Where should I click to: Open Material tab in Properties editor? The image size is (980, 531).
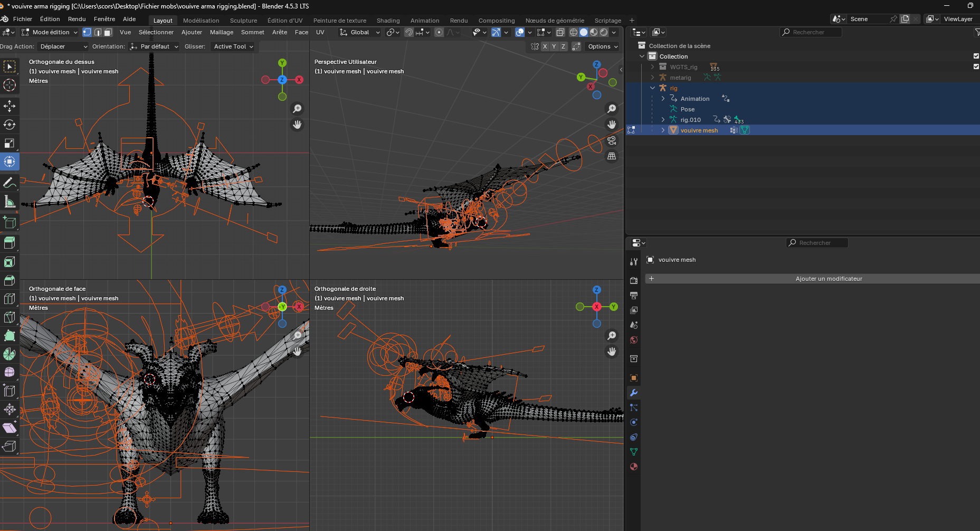tap(634, 467)
